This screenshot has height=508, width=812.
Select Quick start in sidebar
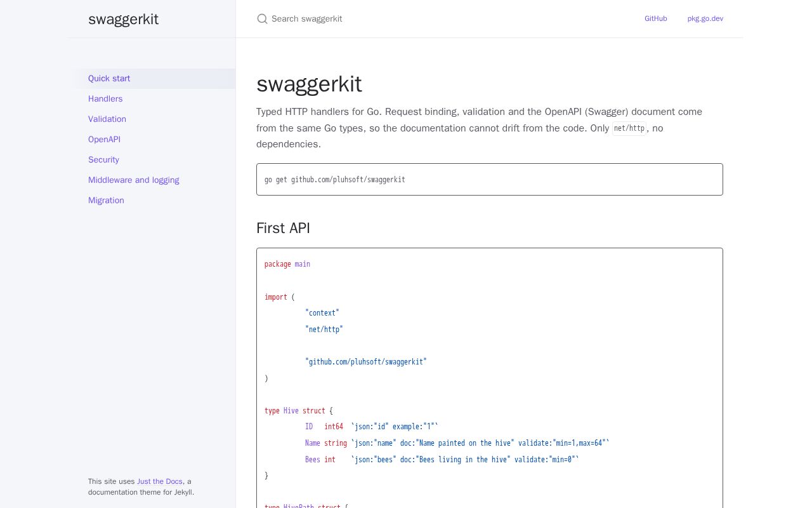(x=152, y=79)
